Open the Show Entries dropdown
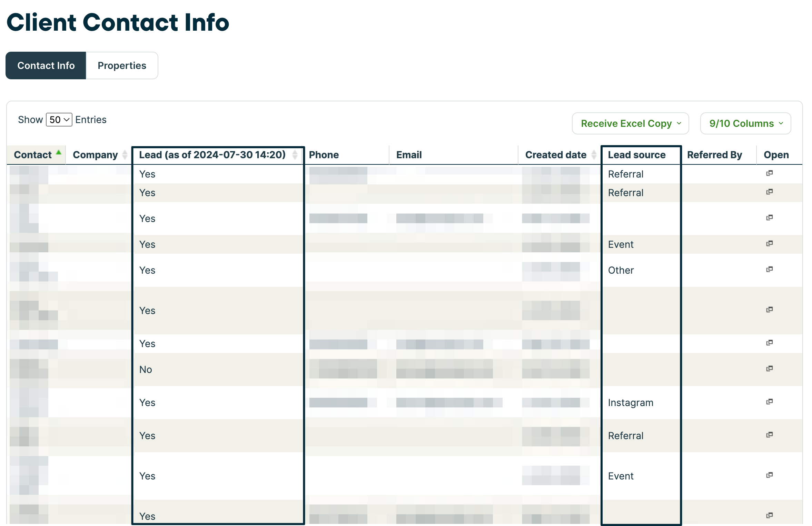This screenshot has width=812, height=526. [58, 119]
